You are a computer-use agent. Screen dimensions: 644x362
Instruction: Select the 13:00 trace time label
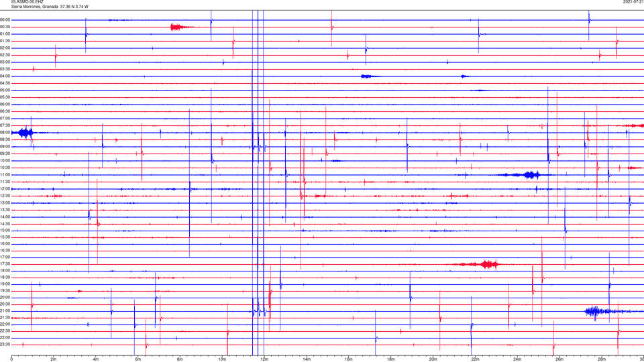[5, 202]
